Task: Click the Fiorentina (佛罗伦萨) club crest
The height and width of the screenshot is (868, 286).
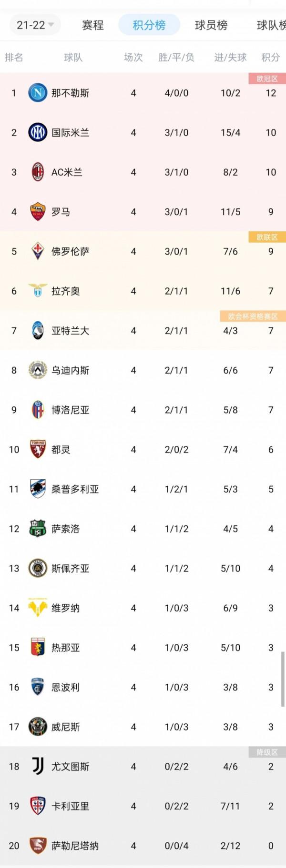Action: [x=37, y=251]
